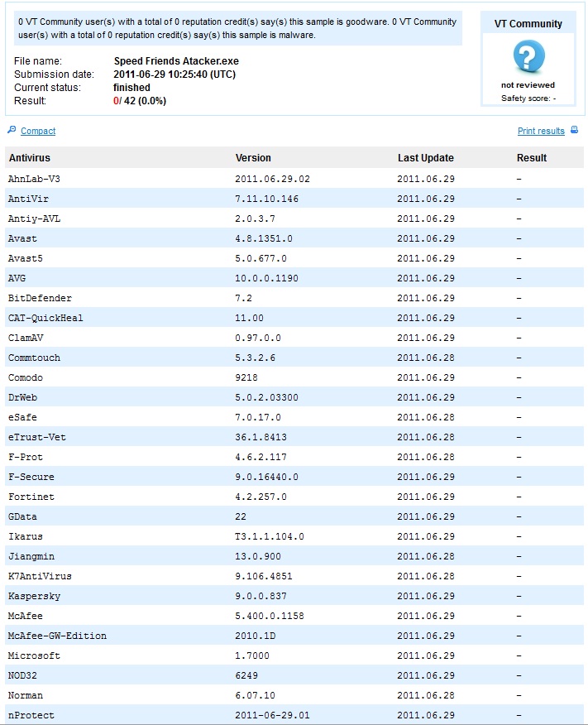Viewport: 588px width, 725px height.
Task: Click the Last Update column header
Action: 425,158
